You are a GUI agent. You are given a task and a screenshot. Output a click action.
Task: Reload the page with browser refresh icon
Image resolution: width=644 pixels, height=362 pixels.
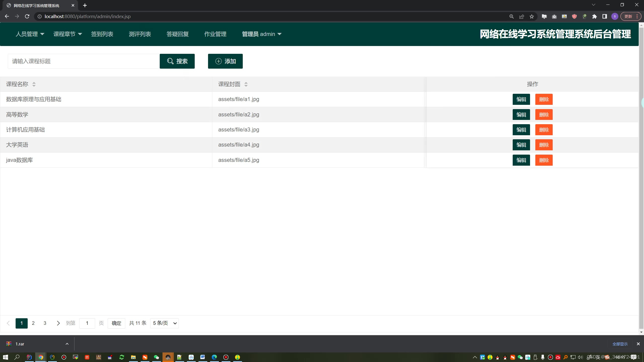click(27, 16)
